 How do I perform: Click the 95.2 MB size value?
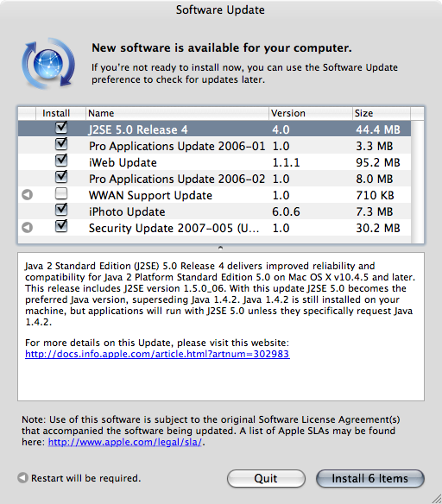point(378,162)
